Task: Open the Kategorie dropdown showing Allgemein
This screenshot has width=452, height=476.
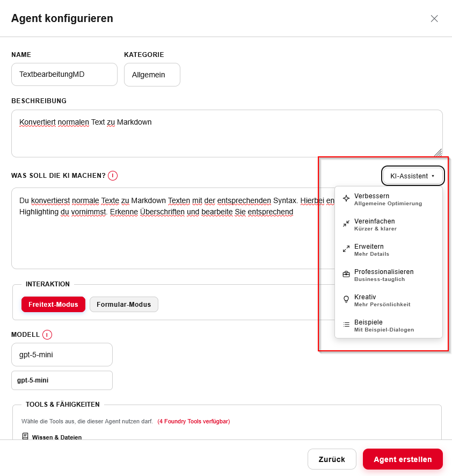Action: click(152, 75)
